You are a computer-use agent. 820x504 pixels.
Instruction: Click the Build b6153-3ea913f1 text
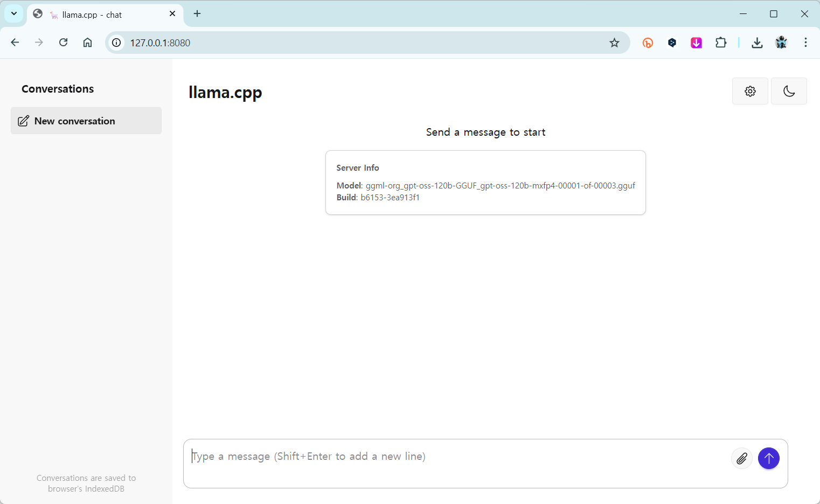click(x=378, y=198)
